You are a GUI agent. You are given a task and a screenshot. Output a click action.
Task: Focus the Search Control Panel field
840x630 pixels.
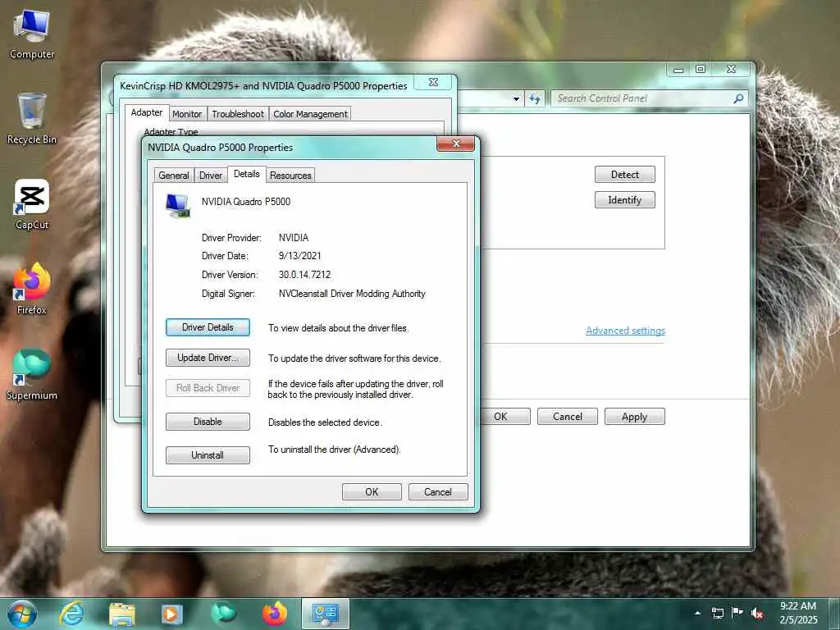pyautogui.click(x=649, y=98)
